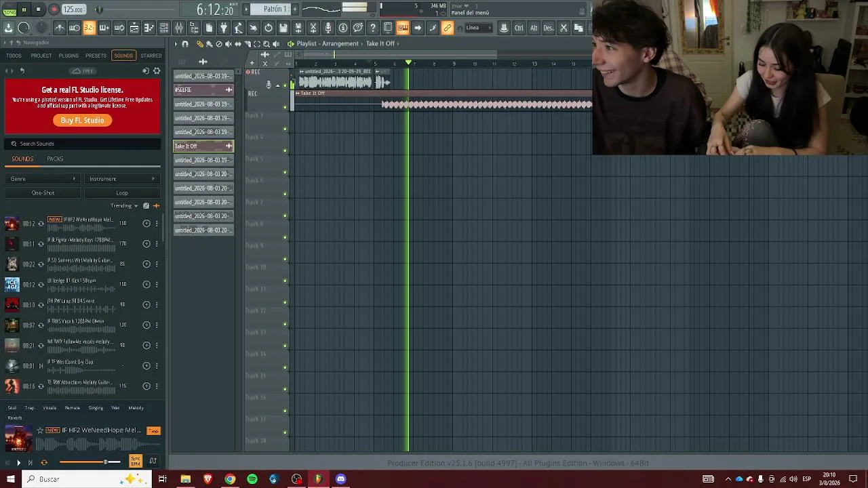Click the red record button
868x488 pixels.
click(54, 9)
